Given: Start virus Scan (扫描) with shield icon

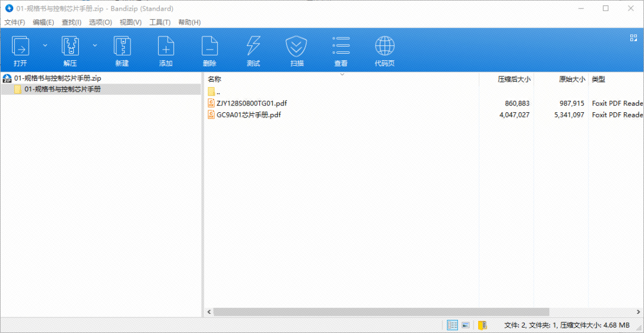Looking at the screenshot, I should point(296,47).
